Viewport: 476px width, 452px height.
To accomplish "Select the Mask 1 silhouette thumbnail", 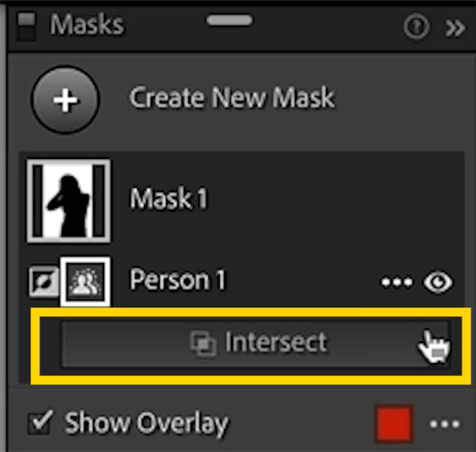I will [69, 200].
